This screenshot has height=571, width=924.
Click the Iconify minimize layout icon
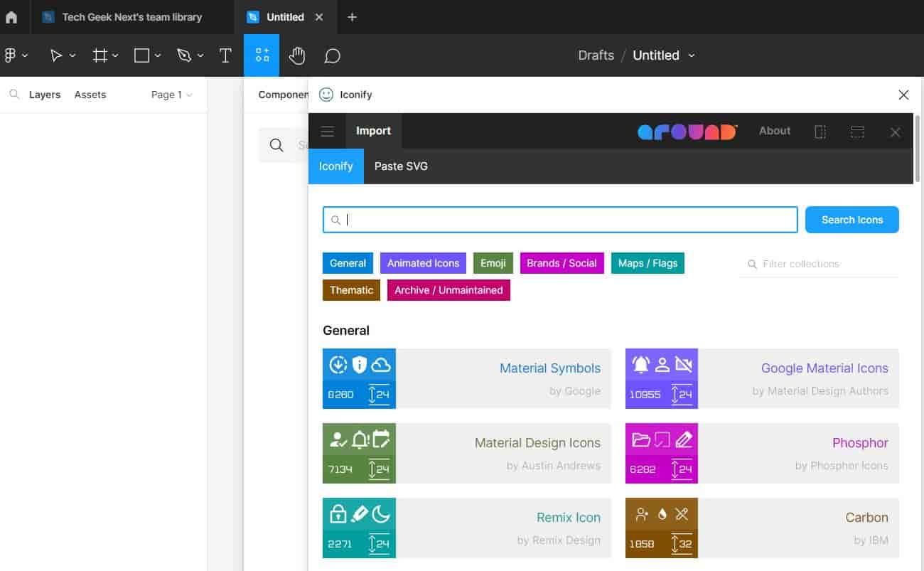[858, 132]
